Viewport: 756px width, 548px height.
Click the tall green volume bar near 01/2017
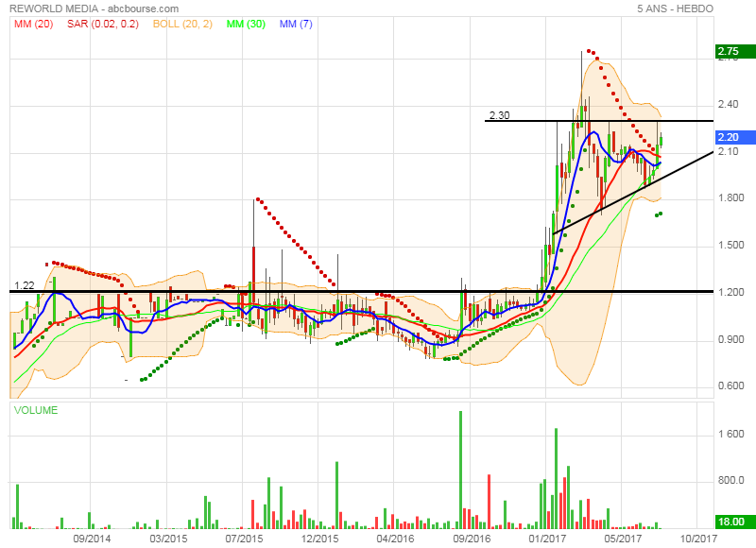point(556,478)
